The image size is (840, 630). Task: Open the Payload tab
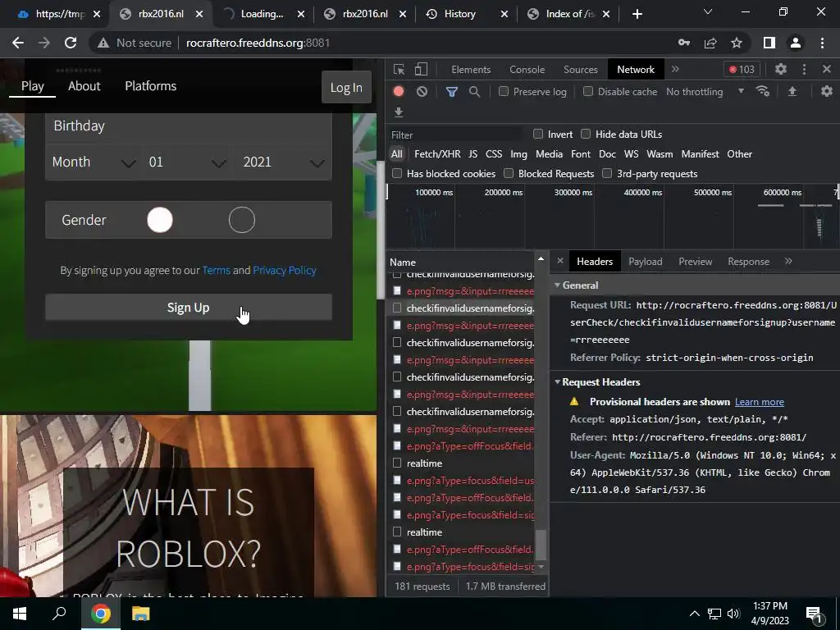coord(645,261)
